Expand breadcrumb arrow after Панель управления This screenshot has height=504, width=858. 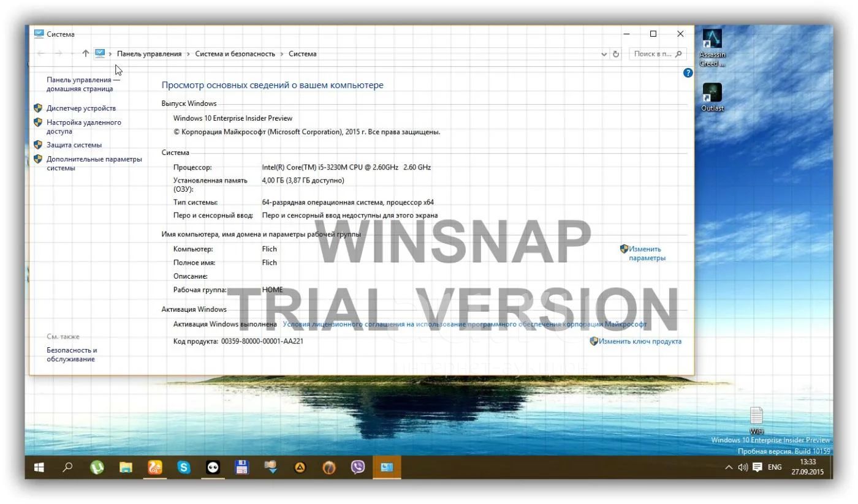click(188, 54)
